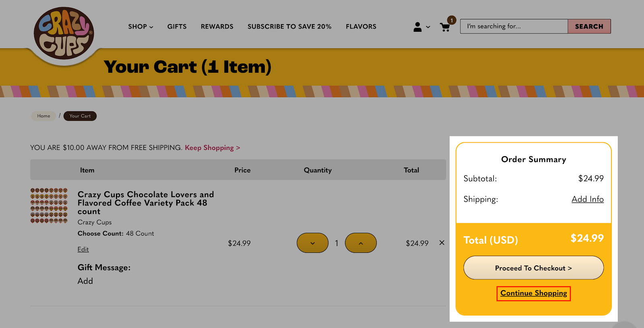The height and width of the screenshot is (328, 644).
Task: Click Edit under Choose Count
Action: point(83,249)
